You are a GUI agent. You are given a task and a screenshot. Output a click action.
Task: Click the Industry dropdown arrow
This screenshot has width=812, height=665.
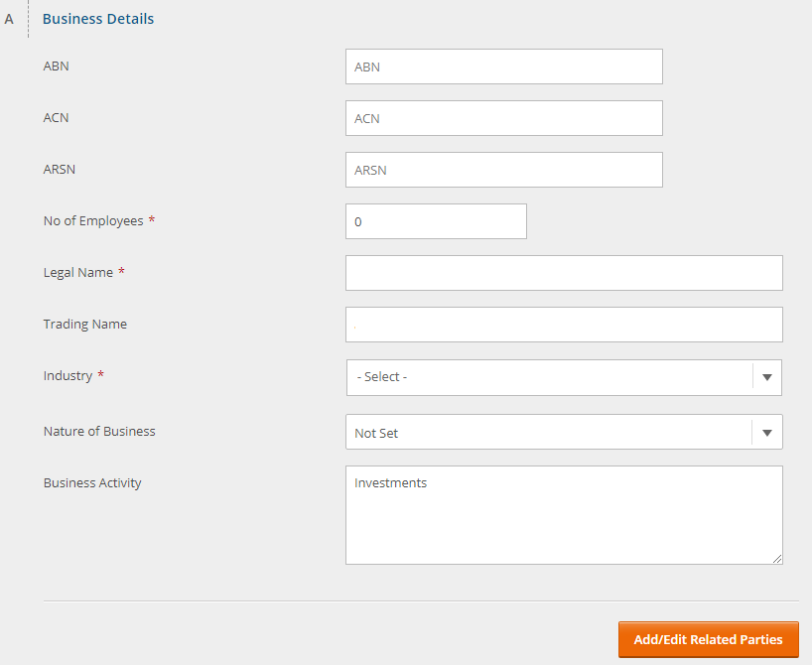(767, 377)
